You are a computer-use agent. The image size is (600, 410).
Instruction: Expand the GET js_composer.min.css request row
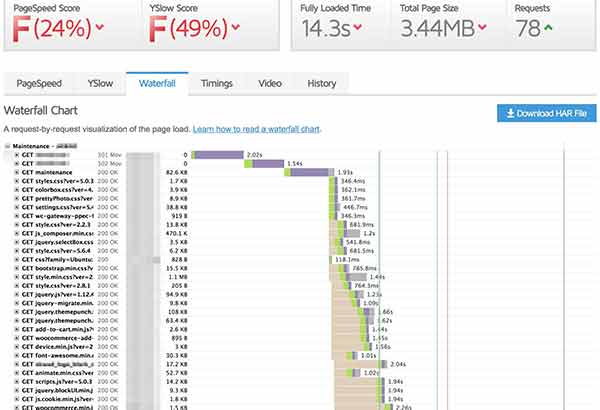[x=17, y=234]
